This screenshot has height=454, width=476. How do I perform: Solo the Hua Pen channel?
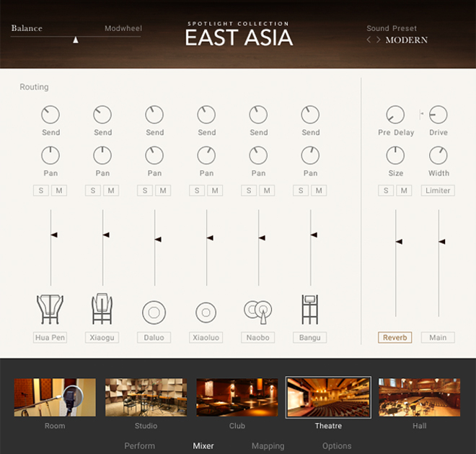point(41,191)
